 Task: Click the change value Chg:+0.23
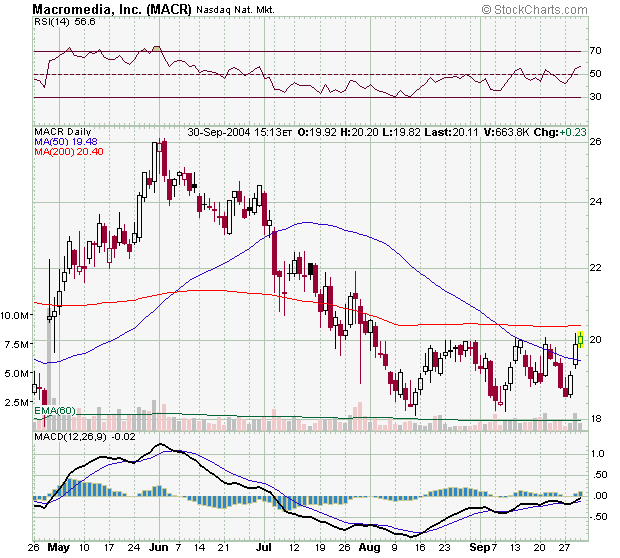(x=560, y=132)
